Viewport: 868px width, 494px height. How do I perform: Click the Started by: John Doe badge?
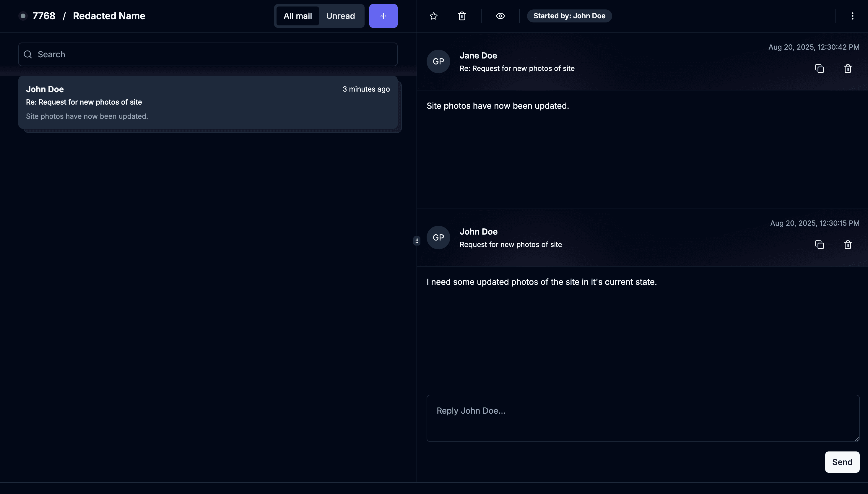point(569,16)
